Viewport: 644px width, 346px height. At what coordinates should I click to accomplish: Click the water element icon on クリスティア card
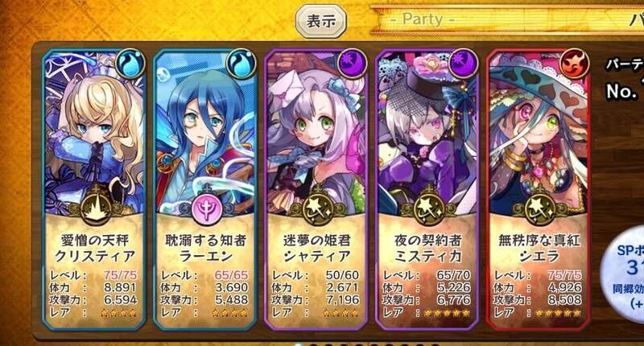point(130,64)
